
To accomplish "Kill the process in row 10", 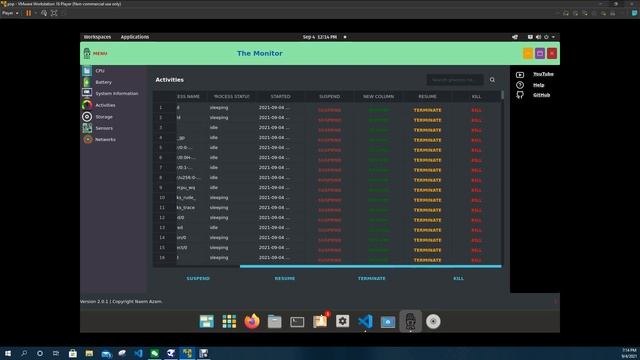I will pos(476,200).
